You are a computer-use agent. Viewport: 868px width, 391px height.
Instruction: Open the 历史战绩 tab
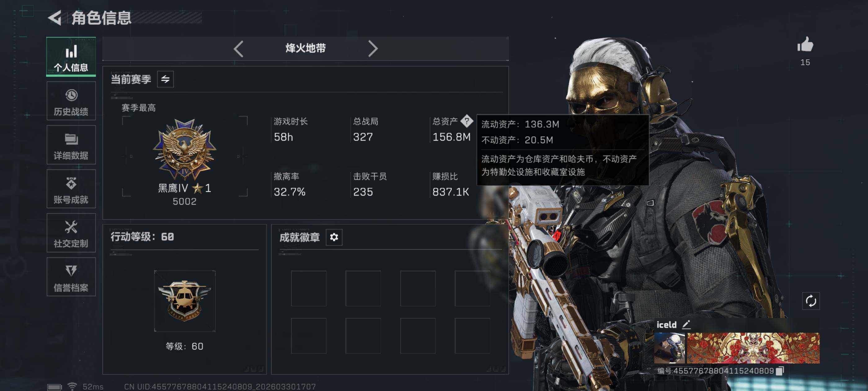point(71,101)
